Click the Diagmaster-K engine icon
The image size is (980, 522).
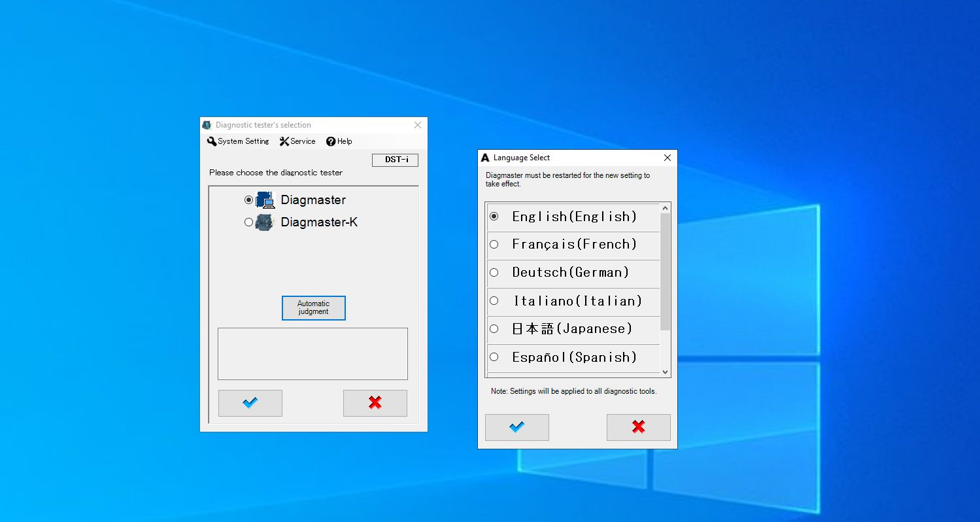tap(264, 222)
